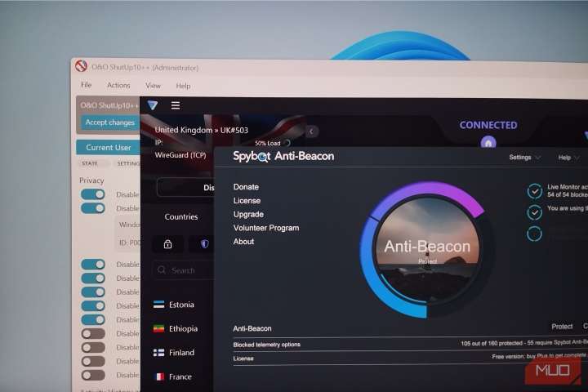This screenshot has height=392, width=588.
Task: Open the Volunteer Program link
Action: click(266, 228)
